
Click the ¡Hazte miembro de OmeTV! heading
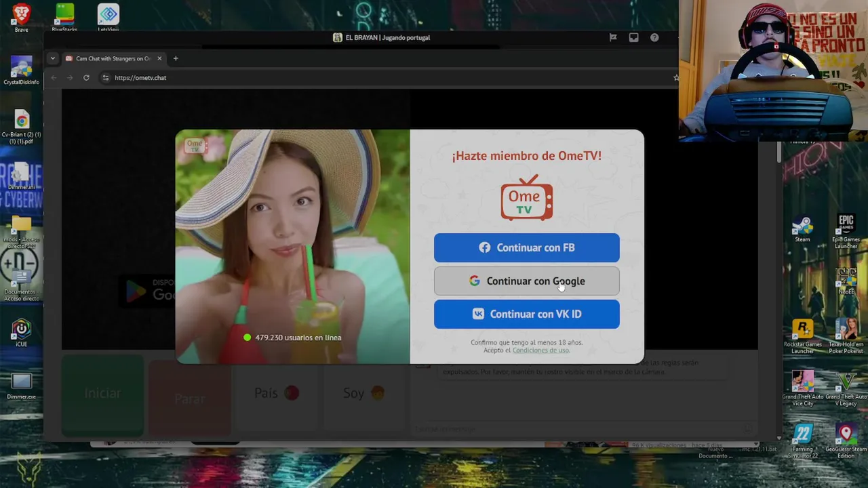pyautogui.click(x=527, y=156)
